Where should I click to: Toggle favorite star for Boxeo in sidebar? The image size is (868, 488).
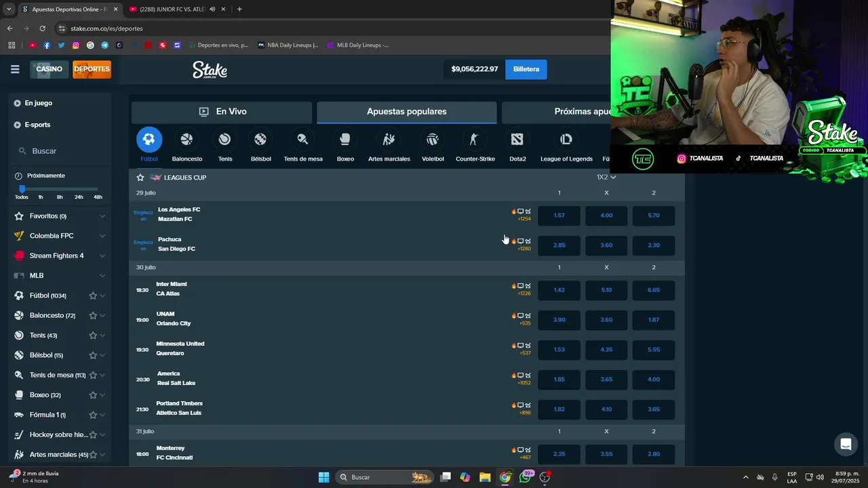pos(93,394)
